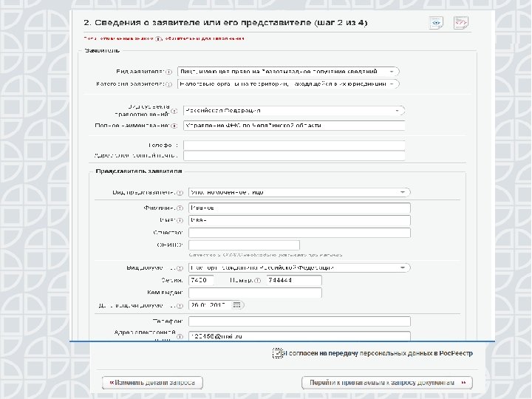This screenshot has width=532, height=399.
Task: Open the 'Вид субъекта правоотношений' dropdown
Action: 294,111
